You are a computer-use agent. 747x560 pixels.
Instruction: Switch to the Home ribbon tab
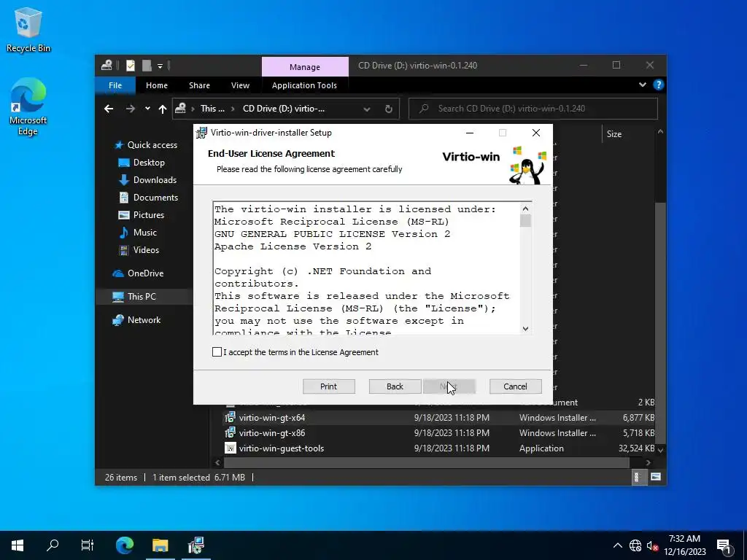pyautogui.click(x=157, y=85)
